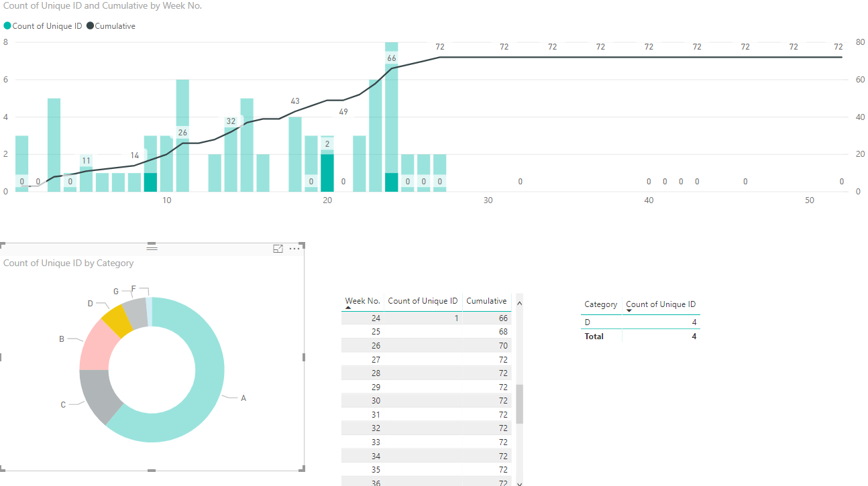Click donut label C

click(63, 405)
